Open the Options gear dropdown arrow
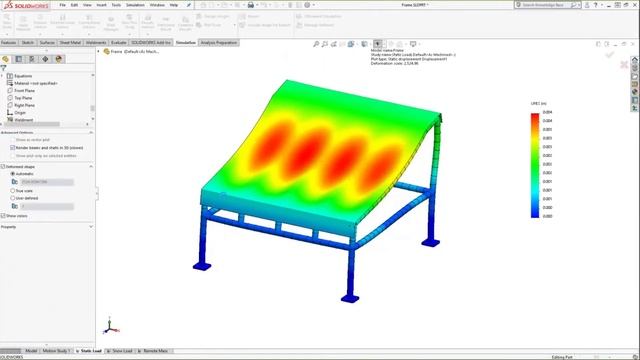The image size is (640, 360). 313,5
